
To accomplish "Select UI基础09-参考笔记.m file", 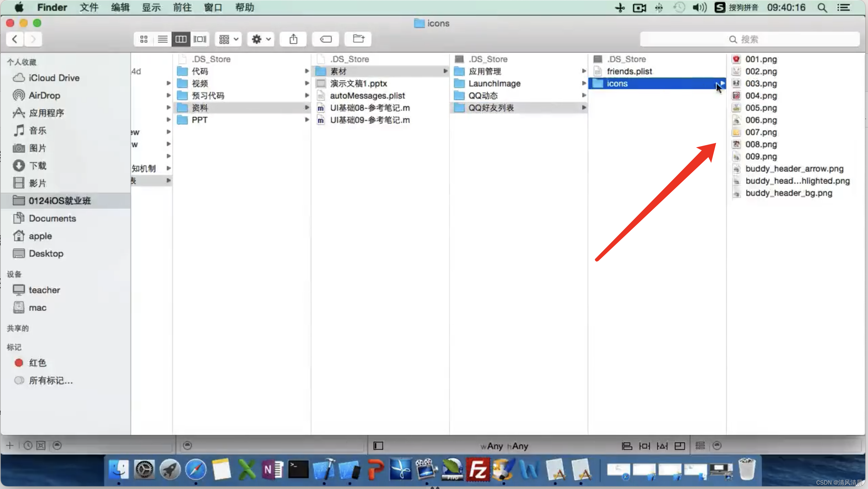I will pos(381,120).
